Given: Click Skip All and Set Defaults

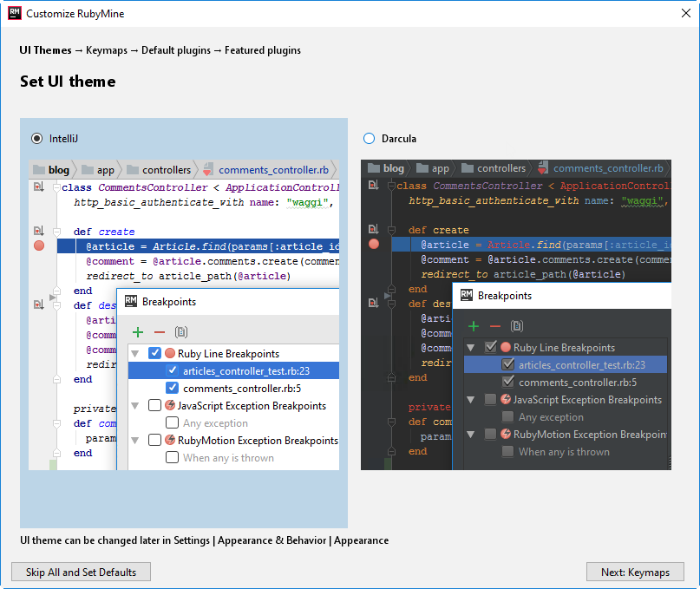Looking at the screenshot, I should (x=81, y=572).
